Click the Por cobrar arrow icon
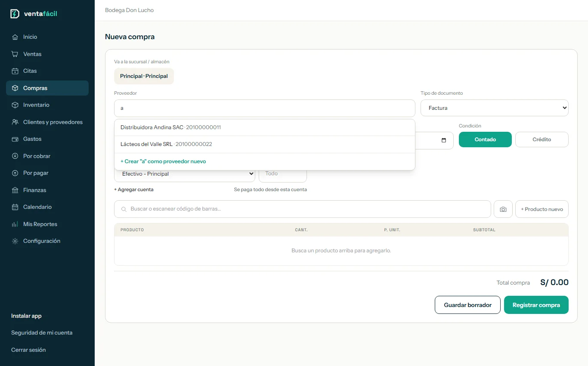 pos(15,156)
